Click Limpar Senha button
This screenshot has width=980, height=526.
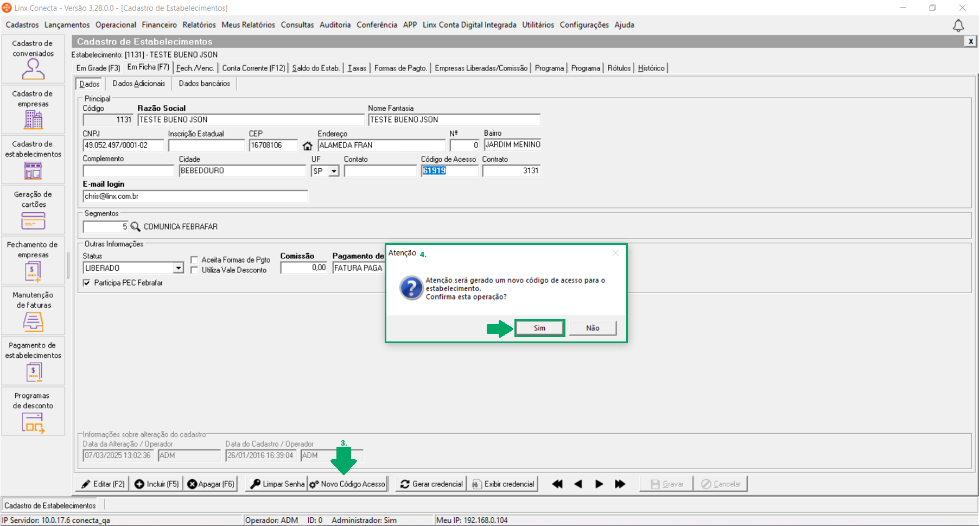pyautogui.click(x=277, y=484)
